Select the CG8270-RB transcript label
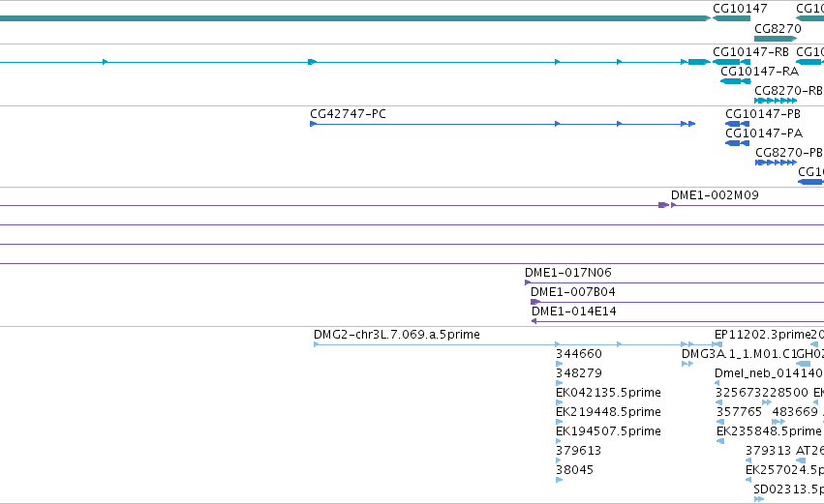This screenshot has height=504, width=824. pos(788,91)
